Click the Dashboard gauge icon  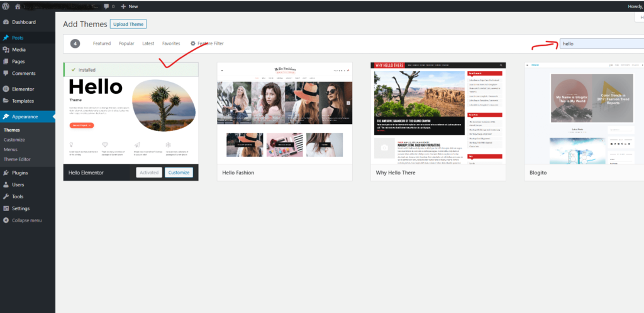pos(6,22)
